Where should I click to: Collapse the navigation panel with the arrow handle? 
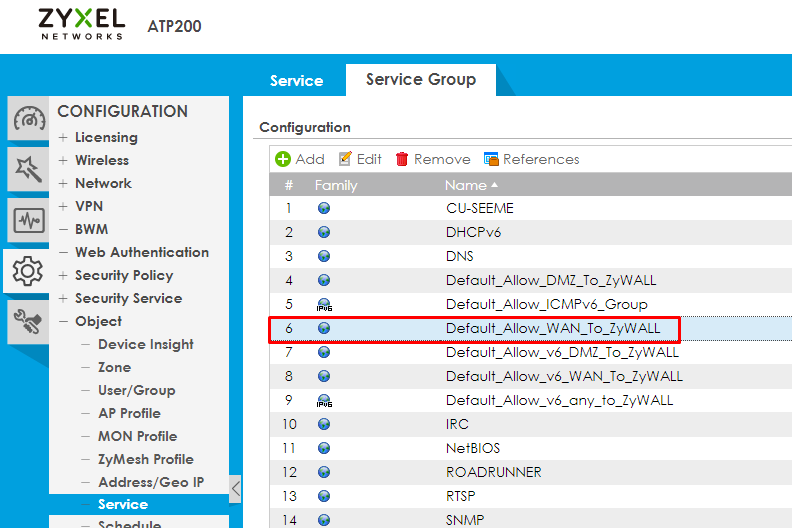(235, 489)
